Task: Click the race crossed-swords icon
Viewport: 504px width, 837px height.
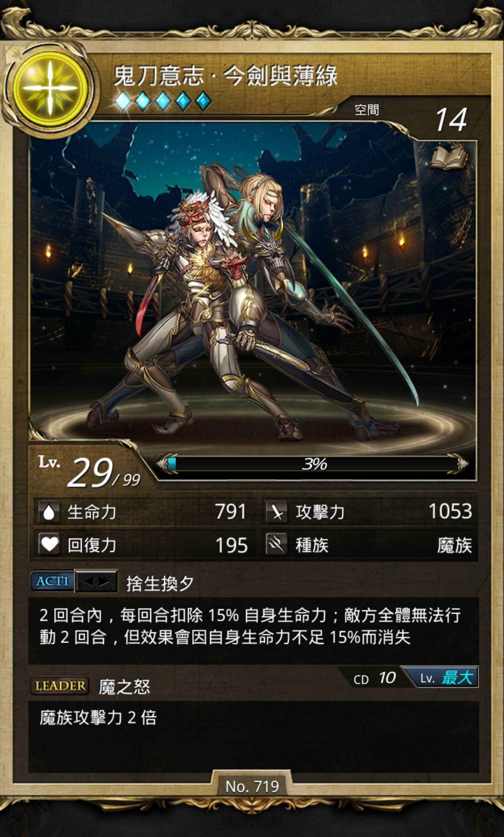Action: pos(276,545)
